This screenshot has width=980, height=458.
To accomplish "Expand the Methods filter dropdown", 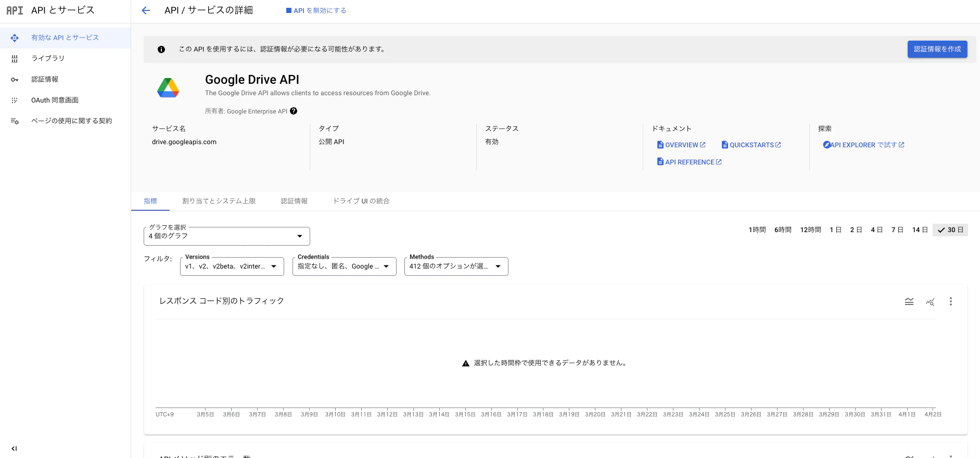I will click(456, 266).
